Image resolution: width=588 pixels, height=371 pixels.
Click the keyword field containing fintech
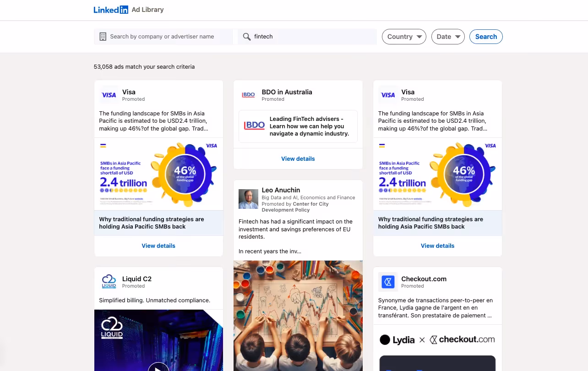click(307, 37)
